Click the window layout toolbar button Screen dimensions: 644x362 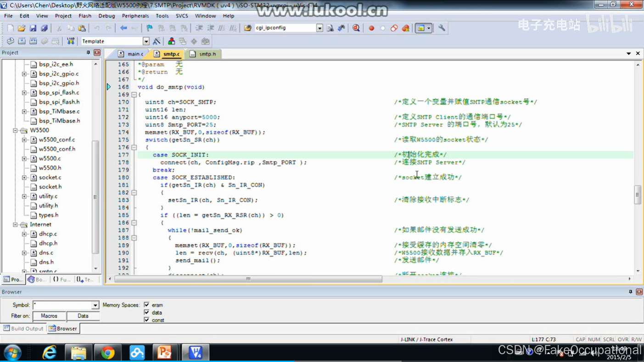point(423,28)
